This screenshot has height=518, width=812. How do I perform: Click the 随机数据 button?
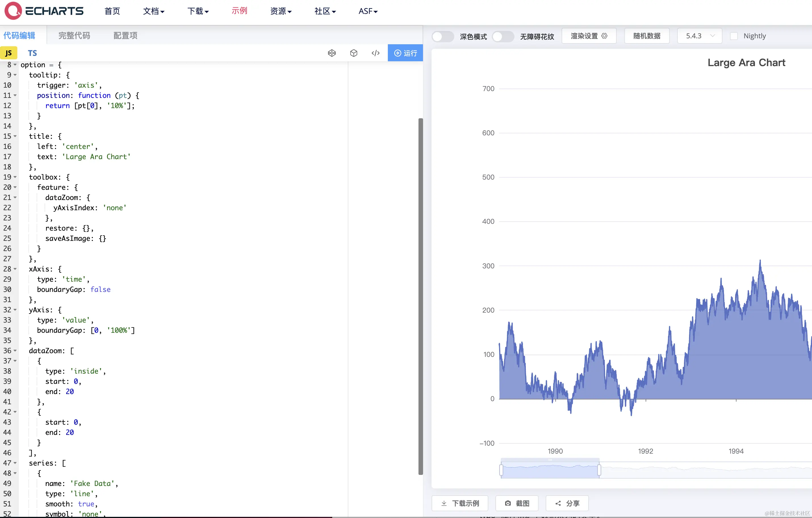pyautogui.click(x=646, y=36)
